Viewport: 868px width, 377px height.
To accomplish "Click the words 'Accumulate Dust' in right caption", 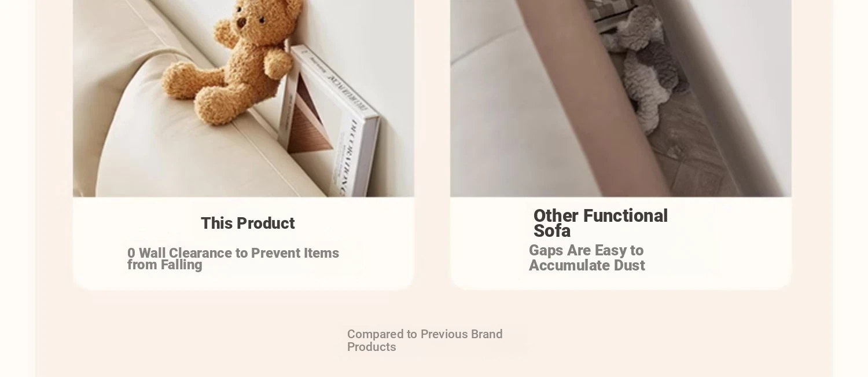I will [586, 266].
